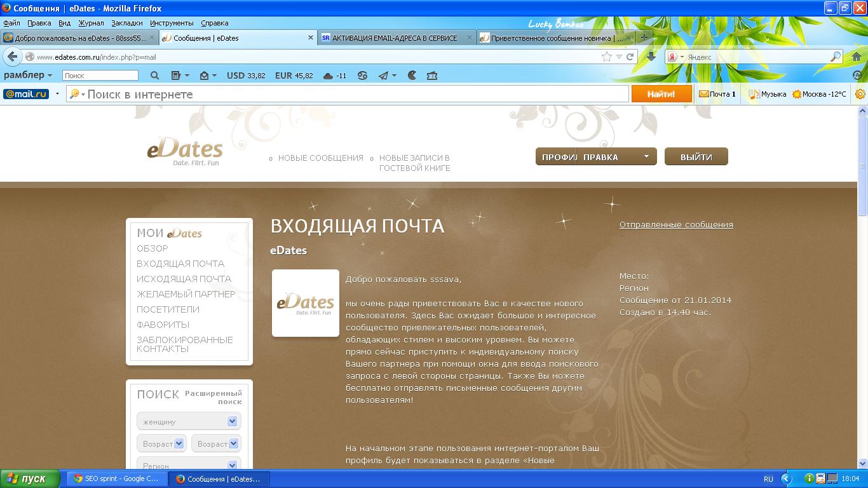Image resolution: width=868 pixels, height=488 pixels.
Task: Open Mail.ru Почта envelope in toolbar
Action: point(717,94)
